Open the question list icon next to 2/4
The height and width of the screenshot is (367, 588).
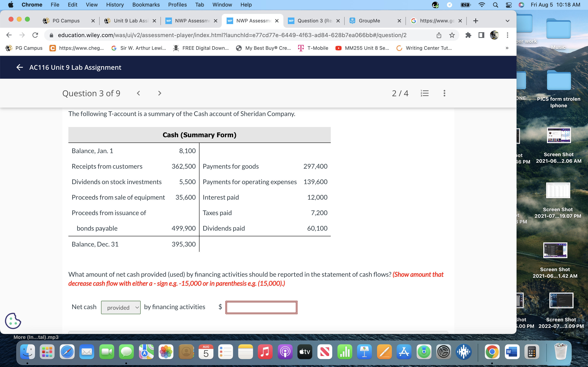(425, 93)
